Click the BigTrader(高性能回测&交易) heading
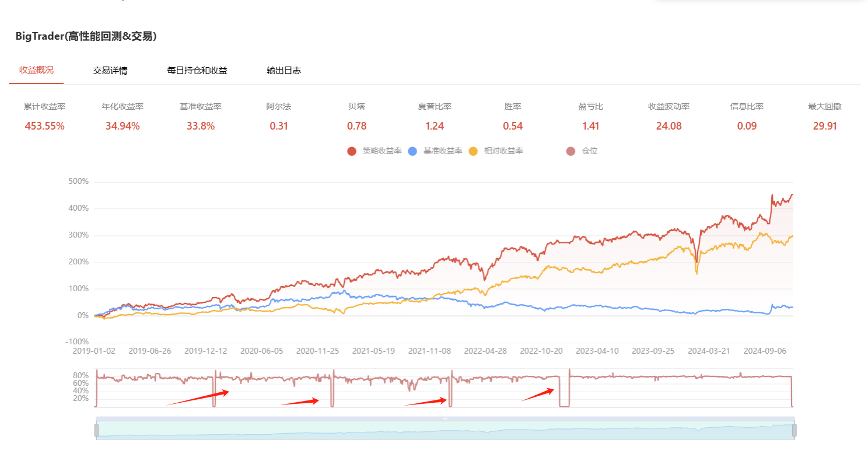Screen dimensions: 868x450 pyautogui.click(x=86, y=36)
